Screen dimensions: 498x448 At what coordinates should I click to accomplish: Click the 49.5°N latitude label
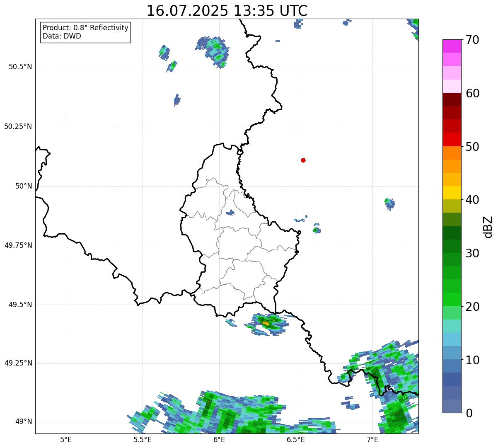[20, 305]
